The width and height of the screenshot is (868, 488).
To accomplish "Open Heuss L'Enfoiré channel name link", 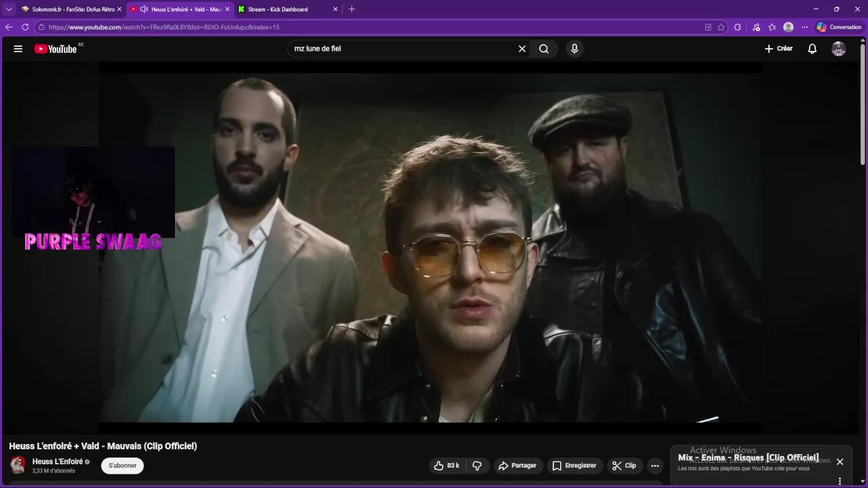I will [x=58, y=462].
